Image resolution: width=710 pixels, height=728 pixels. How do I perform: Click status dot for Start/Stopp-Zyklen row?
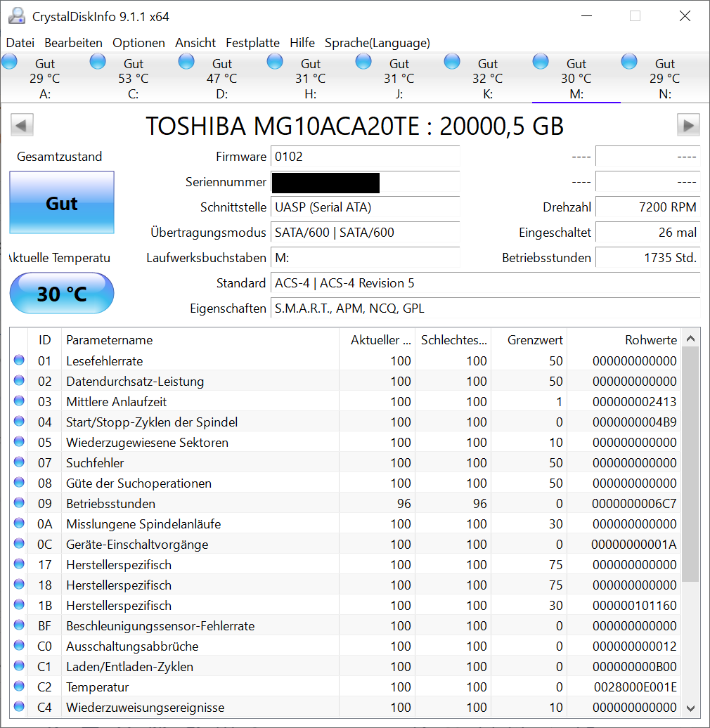[x=19, y=421]
